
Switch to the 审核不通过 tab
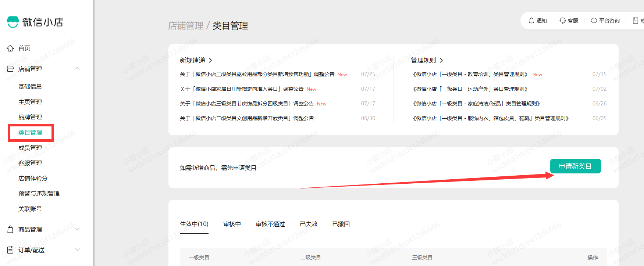click(270, 224)
